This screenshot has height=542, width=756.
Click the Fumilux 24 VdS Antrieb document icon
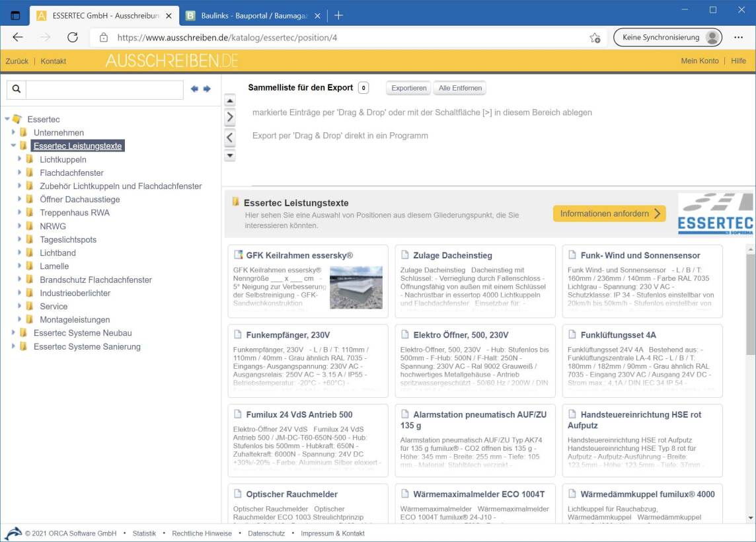[x=238, y=414]
